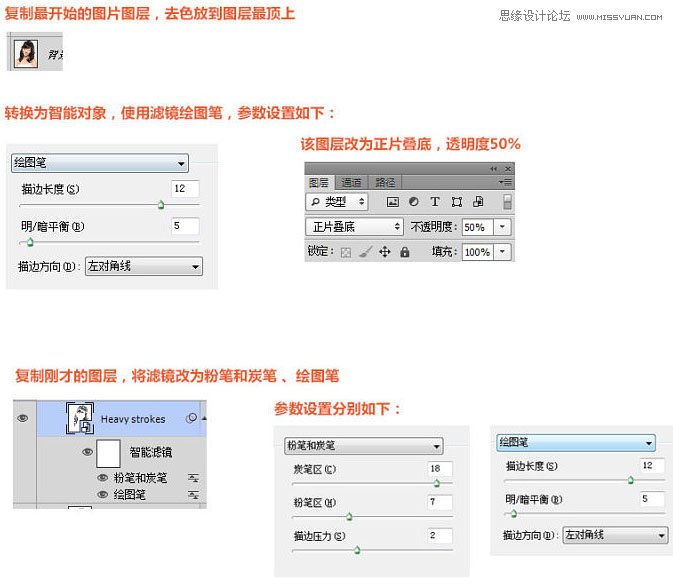
Task: Click the Heavy strokes layer name
Action: [133, 419]
